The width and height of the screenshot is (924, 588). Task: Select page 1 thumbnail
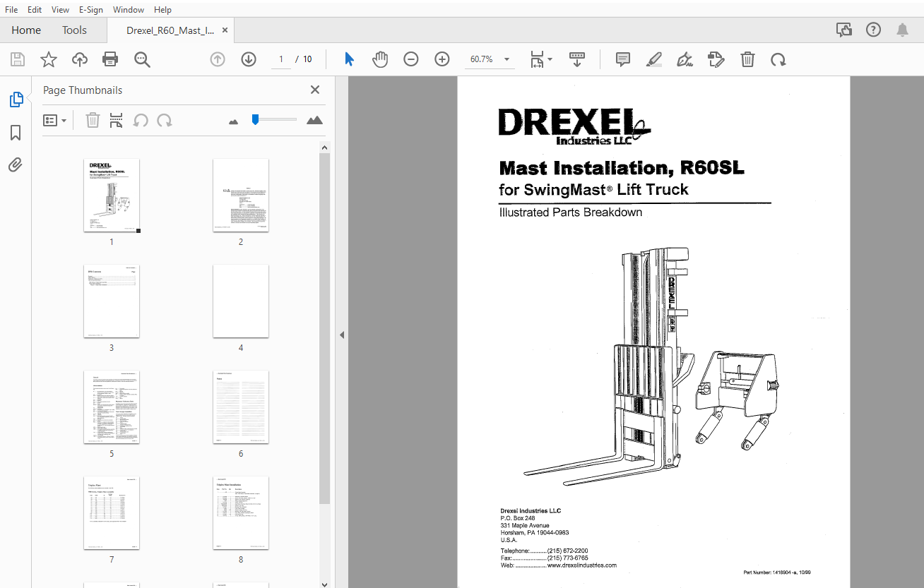point(112,196)
